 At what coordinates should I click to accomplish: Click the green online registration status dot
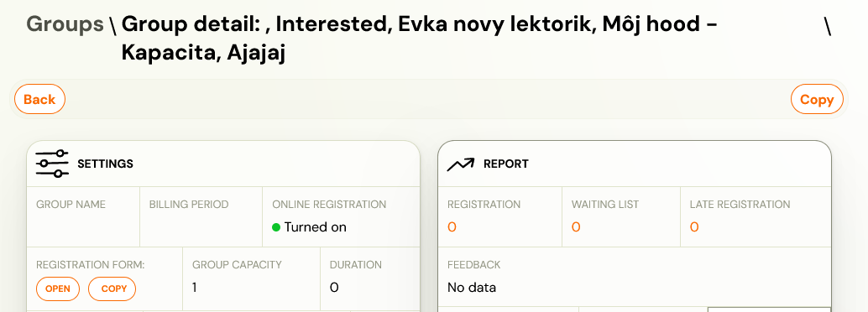(276, 227)
